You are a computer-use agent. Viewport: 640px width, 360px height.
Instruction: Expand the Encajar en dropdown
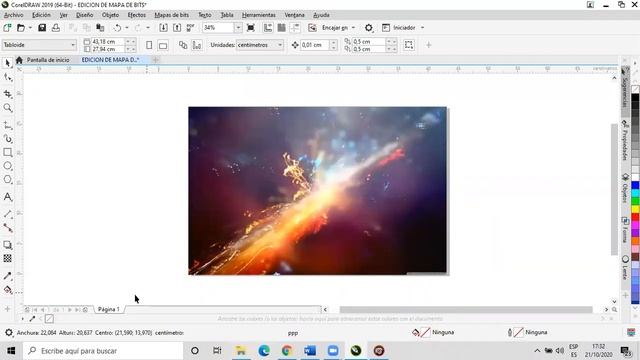click(353, 28)
